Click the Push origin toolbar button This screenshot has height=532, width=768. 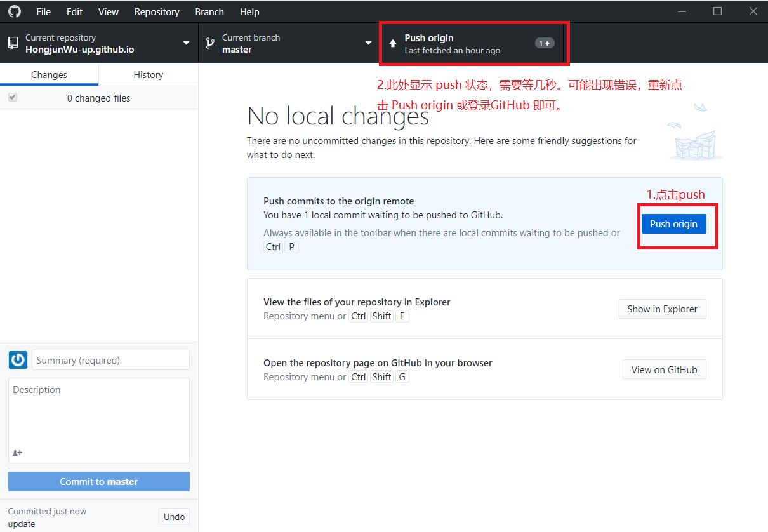(472, 43)
